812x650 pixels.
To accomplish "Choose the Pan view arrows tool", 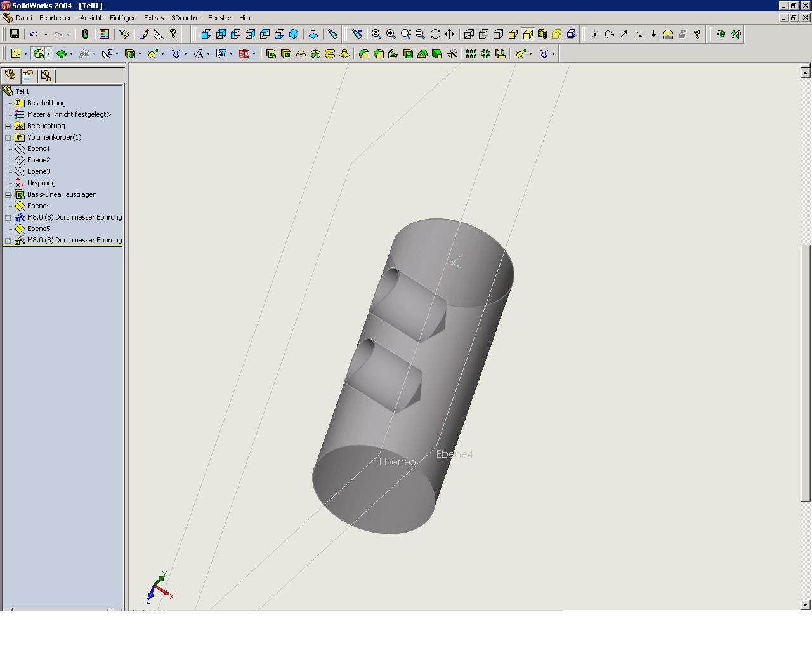I will (450, 34).
